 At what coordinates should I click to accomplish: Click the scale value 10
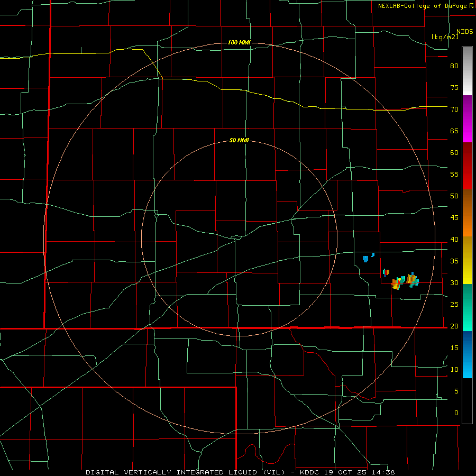pyautogui.click(x=454, y=370)
